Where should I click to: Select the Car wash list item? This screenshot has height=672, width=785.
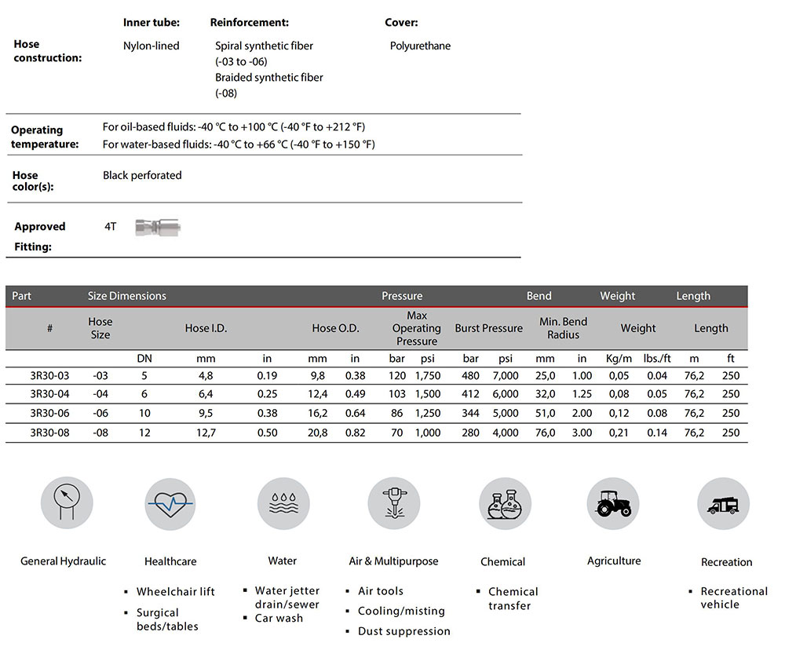point(279,619)
